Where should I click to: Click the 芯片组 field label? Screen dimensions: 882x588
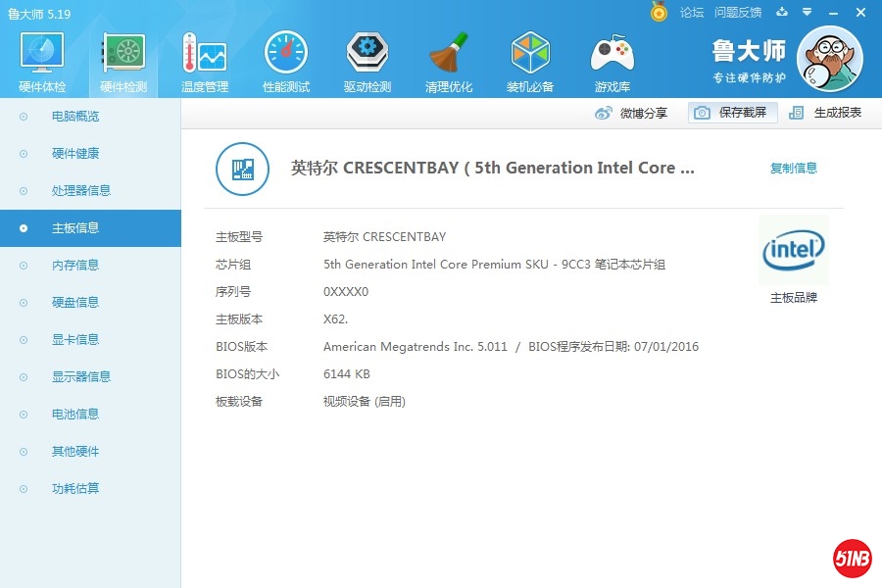coord(233,265)
